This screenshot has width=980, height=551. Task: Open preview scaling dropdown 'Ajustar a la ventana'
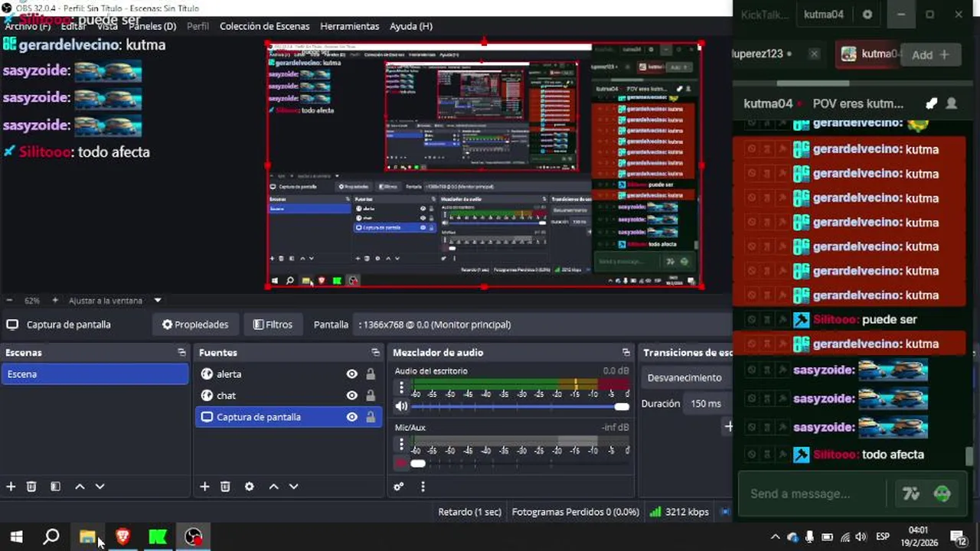tap(115, 301)
